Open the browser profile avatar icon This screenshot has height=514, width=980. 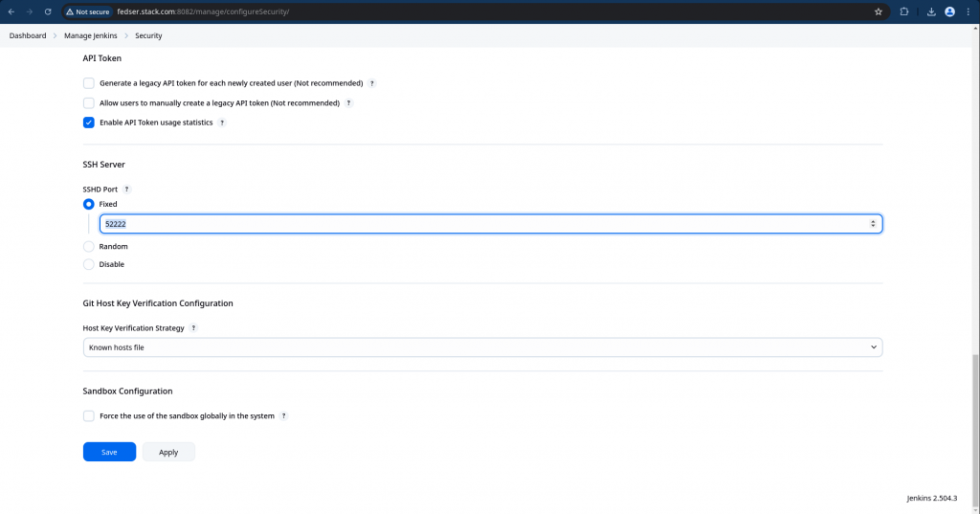click(x=949, y=11)
